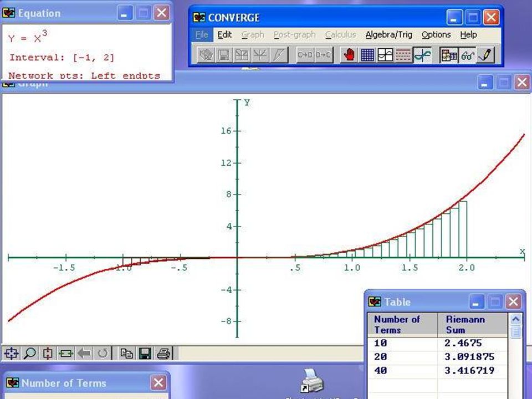Viewport: 532px width, 399px height.
Task: Click the C→D conversion toolbar button
Action: (305, 55)
